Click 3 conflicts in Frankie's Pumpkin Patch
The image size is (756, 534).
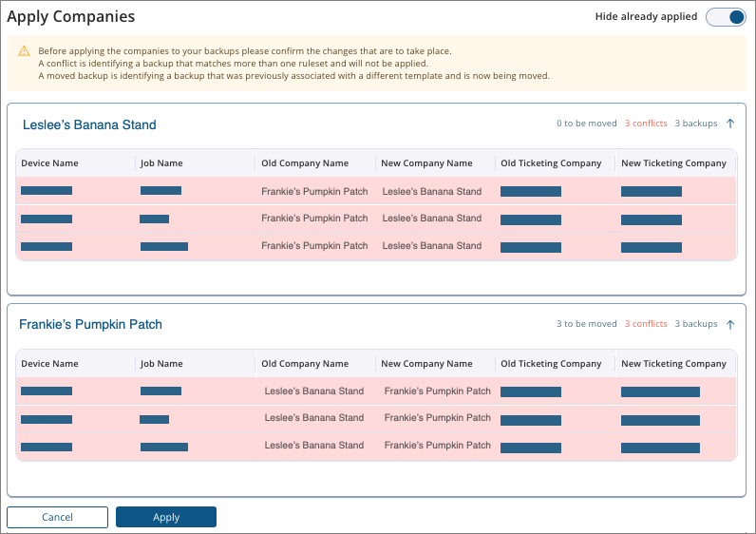[646, 324]
